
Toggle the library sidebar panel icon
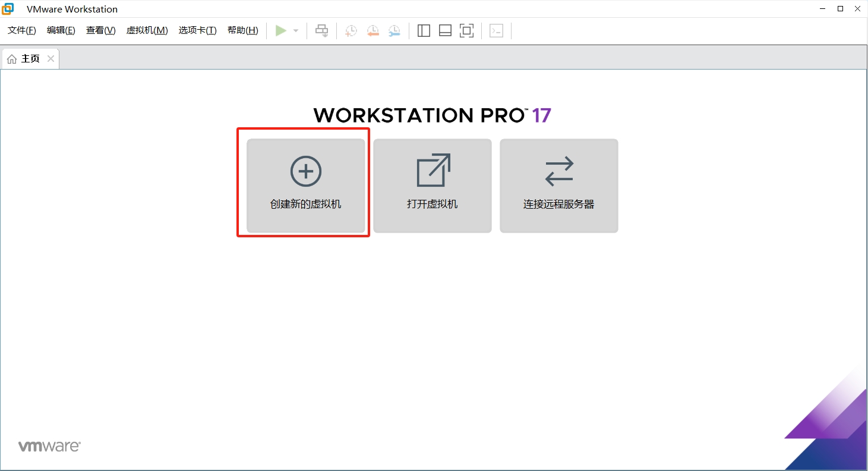[424, 31]
